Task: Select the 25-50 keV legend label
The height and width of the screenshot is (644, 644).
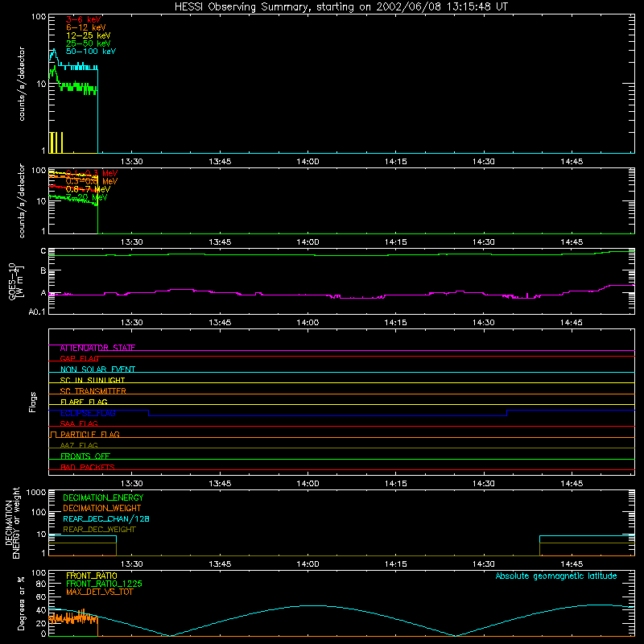Action: [89, 43]
